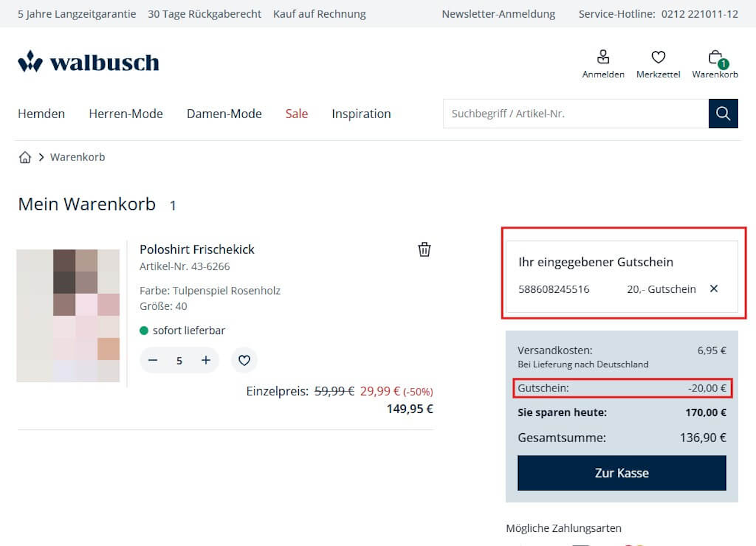The width and height of the screenshot is (756, 546).
Task: Click Kauf auf Rechnung link
Action: pos(320,14)
